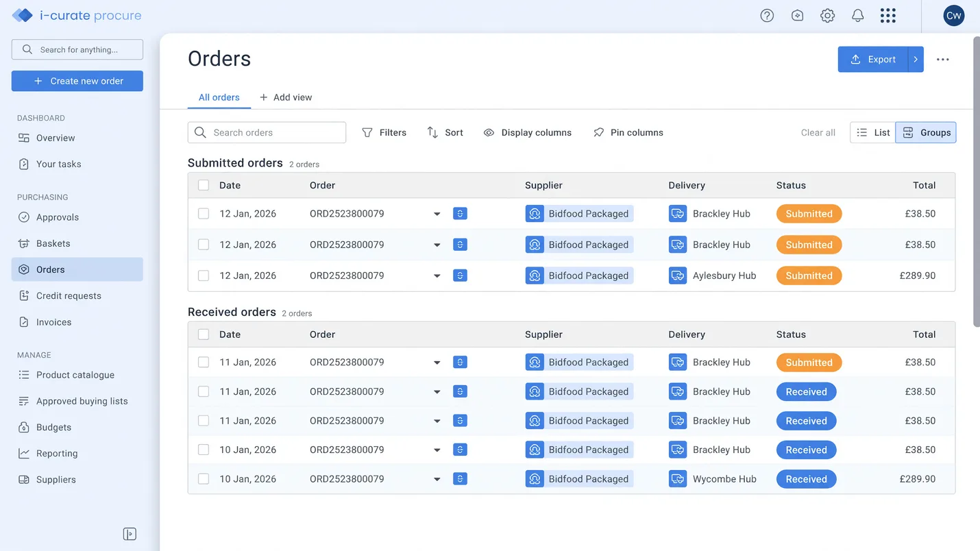Select all in Received orders header checkbox
This screenshot has width=980, height=551.
(204, 334)
